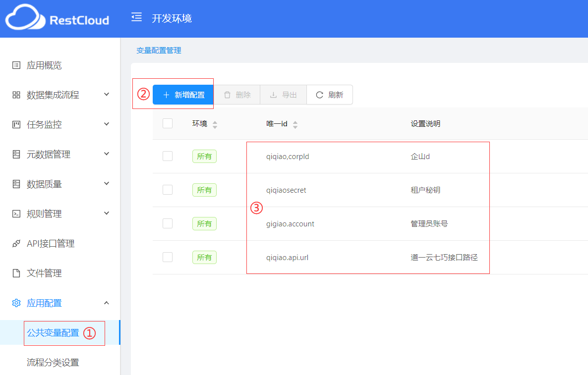Click the 任务监控 board icon
This screenshot has width=588, height=375.
pyautogui.click(x=16, y=125)
